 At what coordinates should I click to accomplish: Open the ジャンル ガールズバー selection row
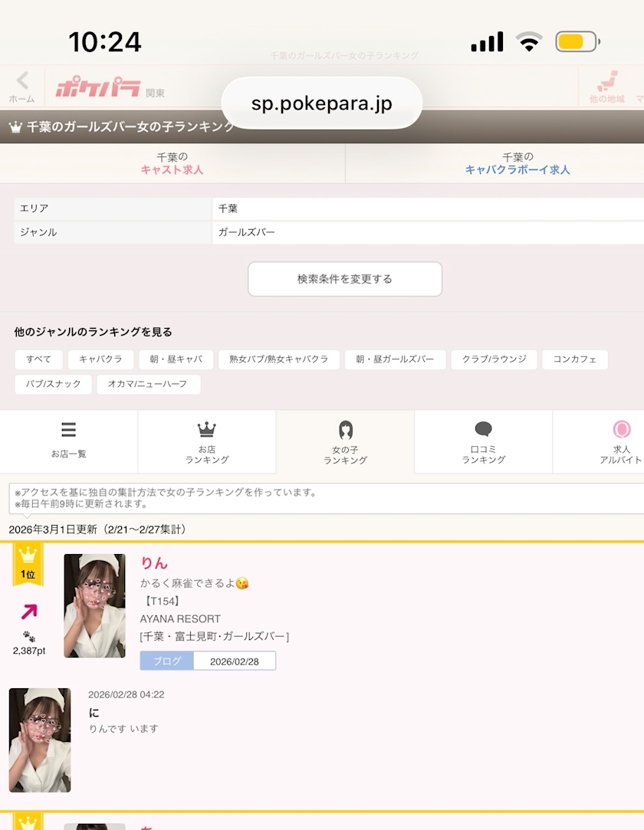[328, 232]
